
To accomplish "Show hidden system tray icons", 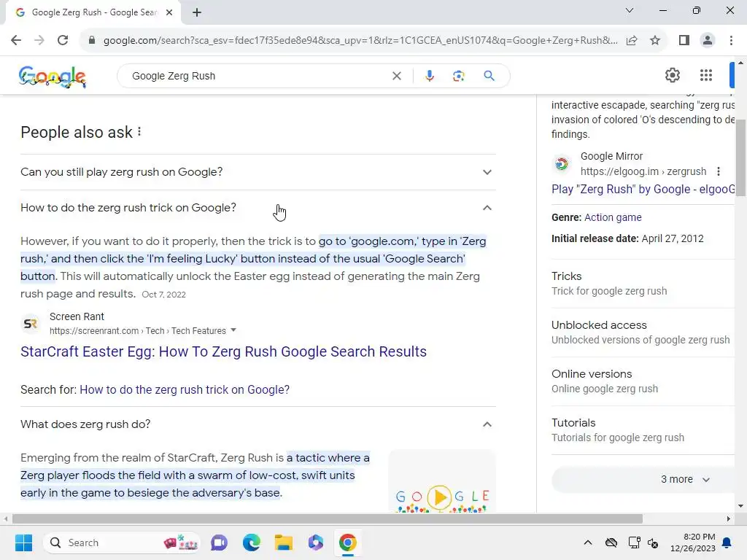I will 588,542.
